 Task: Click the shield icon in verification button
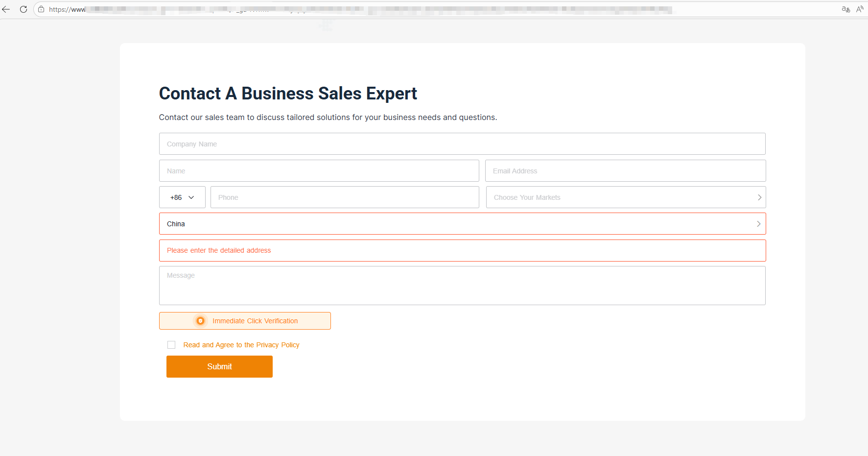(x=200, y=321)
